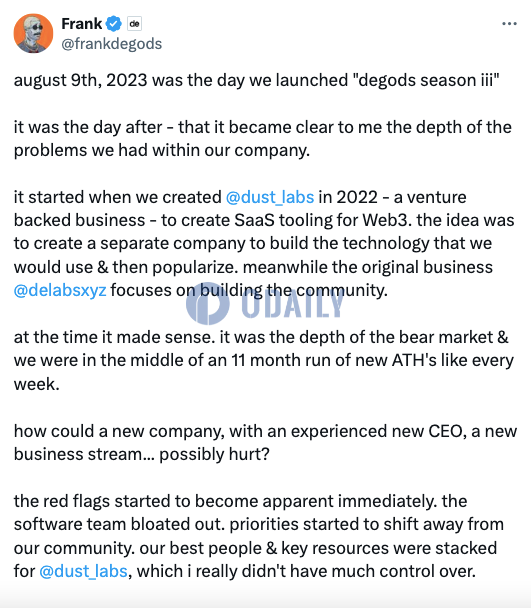Open @dust_labs mention in the last paragraph
Image resolution: width=531 pixels, height=608 pixels.
[83, 571]
